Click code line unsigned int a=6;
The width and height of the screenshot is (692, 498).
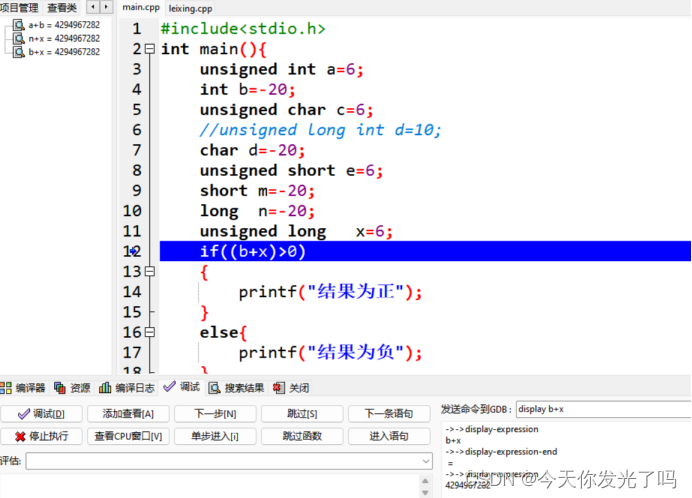tap(282, 69)
